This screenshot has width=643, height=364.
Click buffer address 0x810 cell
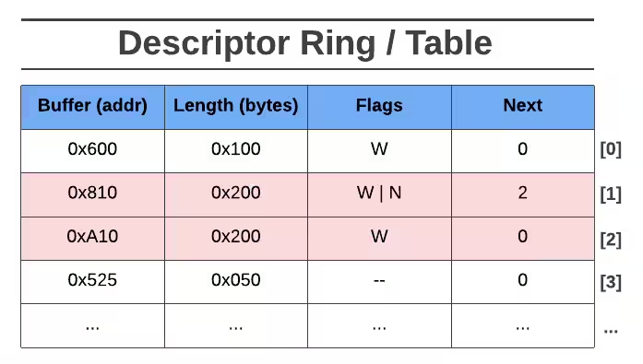92,194
